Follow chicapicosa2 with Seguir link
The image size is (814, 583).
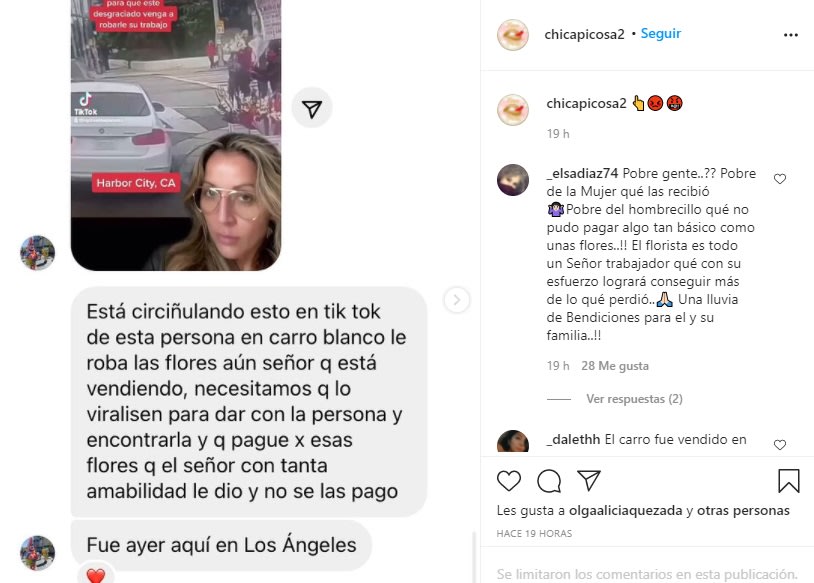pyautogui.click(x=660, y=34)
